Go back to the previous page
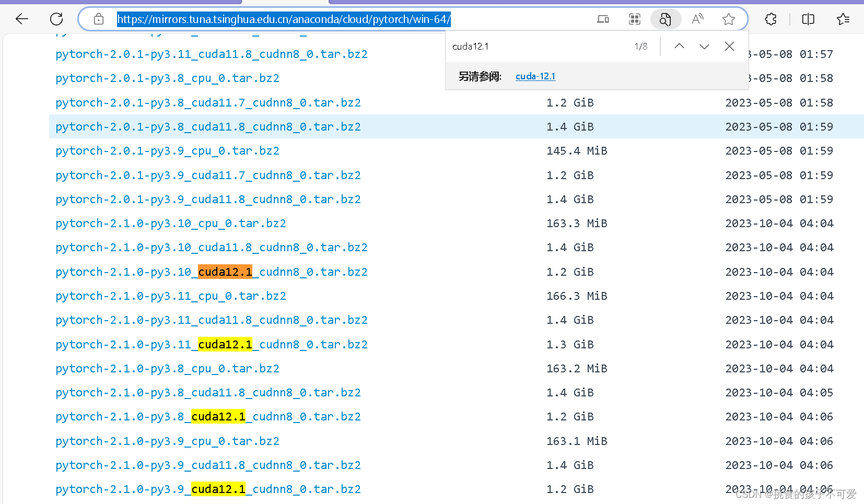The image size is (864, 504). coord(22,19)
